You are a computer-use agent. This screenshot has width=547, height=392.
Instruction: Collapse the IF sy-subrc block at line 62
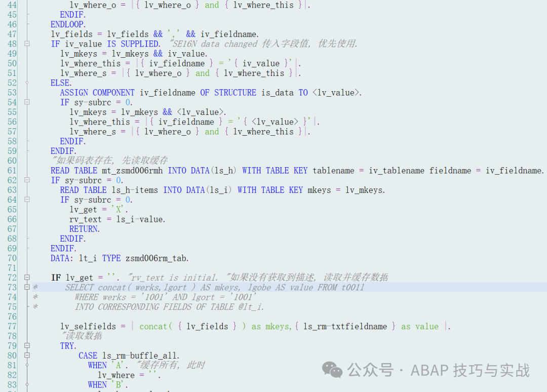pos(27,180)
